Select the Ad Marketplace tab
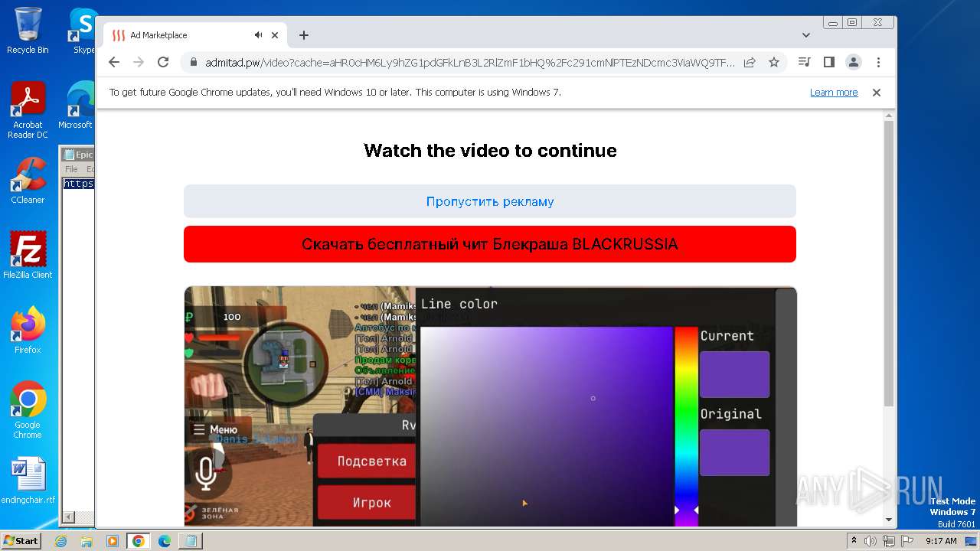This screenshot has height=551, width=980. pos(195,35)
